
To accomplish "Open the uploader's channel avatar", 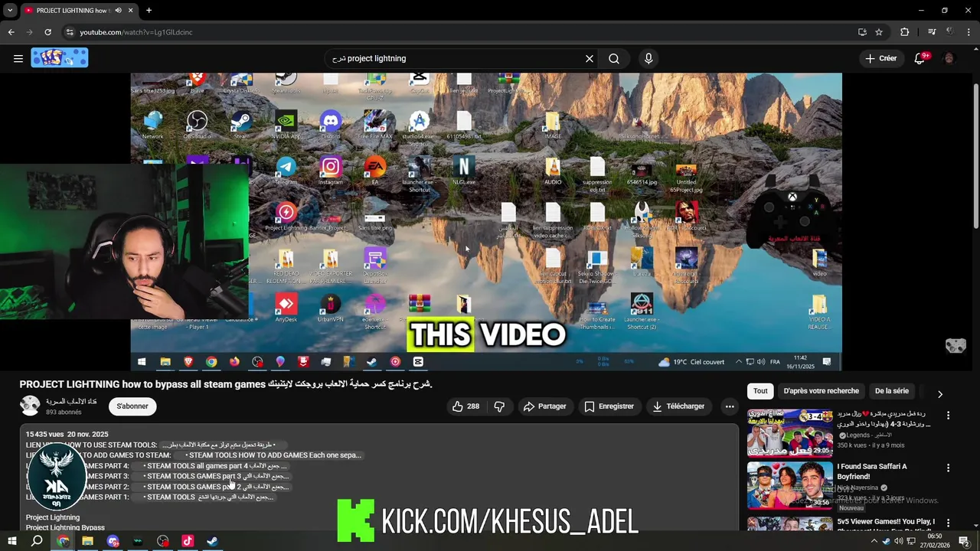I will (x=30, y=406).
